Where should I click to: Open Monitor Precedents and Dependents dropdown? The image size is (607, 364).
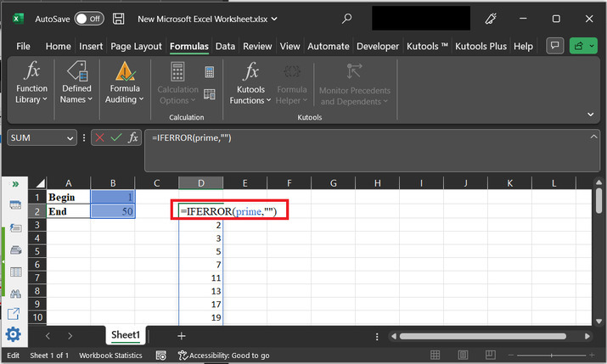[354, 84]
